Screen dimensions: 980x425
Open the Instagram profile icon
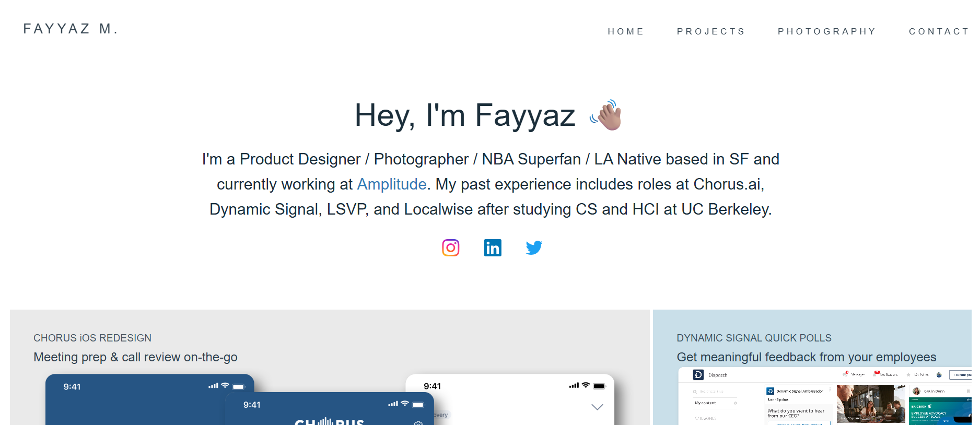pyautogui.click(x=450, y=247)
